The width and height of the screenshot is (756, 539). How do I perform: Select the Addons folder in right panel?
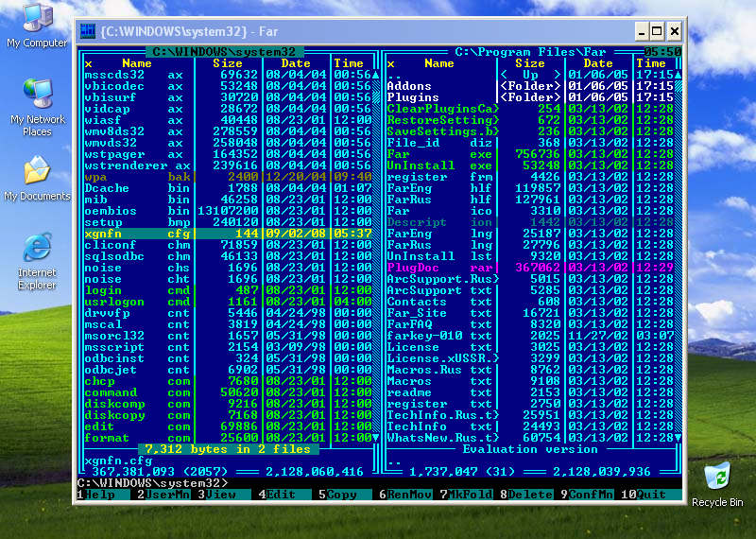click(530, 86)
